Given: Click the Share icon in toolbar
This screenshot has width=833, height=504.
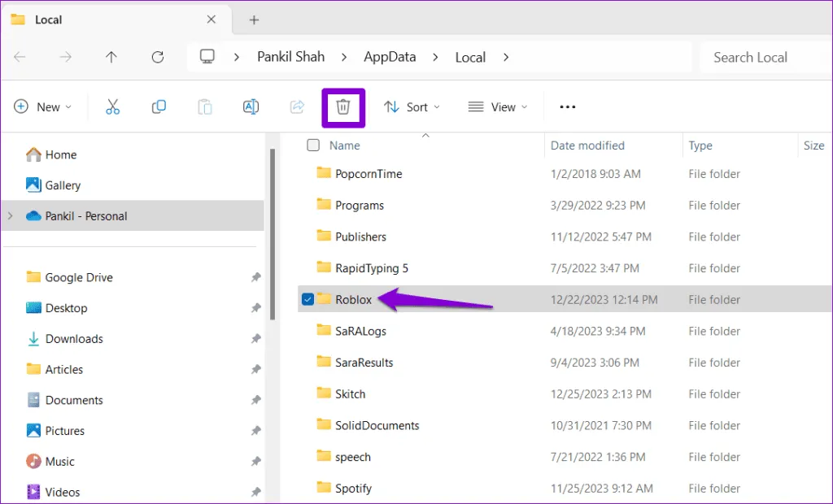Looking at the screenshot, I should click(297, 107).
